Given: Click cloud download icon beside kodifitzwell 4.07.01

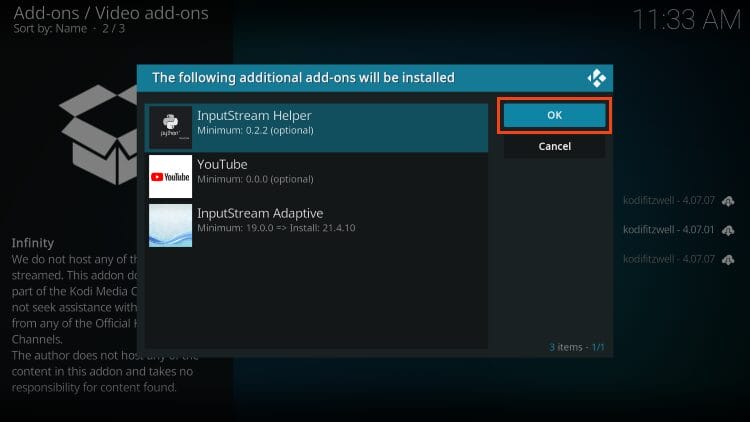Looking at the screenshot, I should [728, 231].
